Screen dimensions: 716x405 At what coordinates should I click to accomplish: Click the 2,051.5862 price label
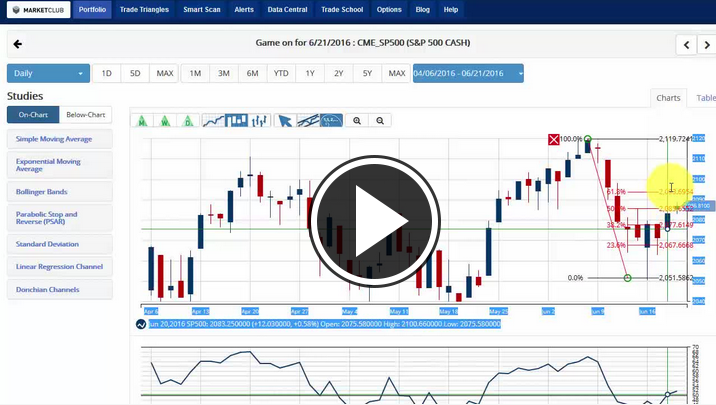coord(675,278)
